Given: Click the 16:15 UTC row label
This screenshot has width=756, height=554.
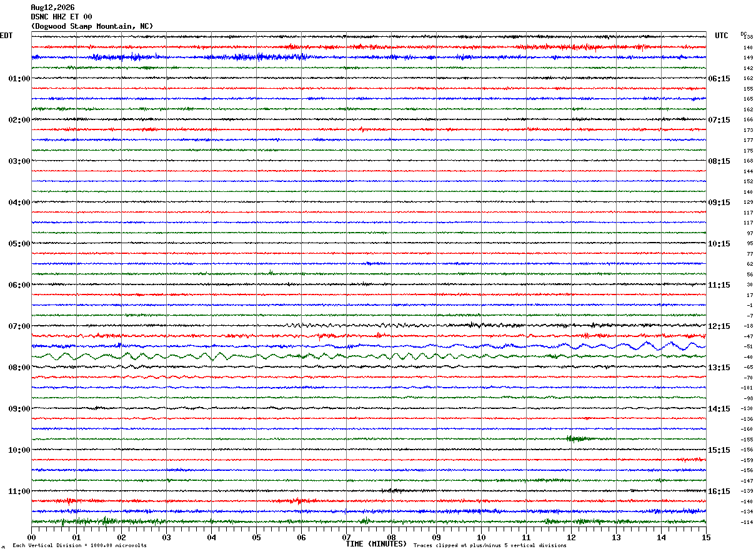Looking at the screenshot, I should coord(719,491).
